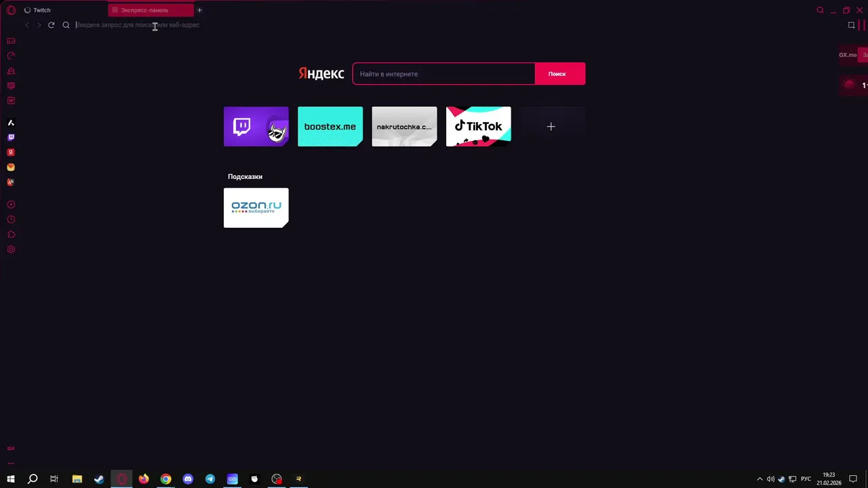Focus the address bar field
This screenshot has height=488, width=868.
tap(454, 25)
